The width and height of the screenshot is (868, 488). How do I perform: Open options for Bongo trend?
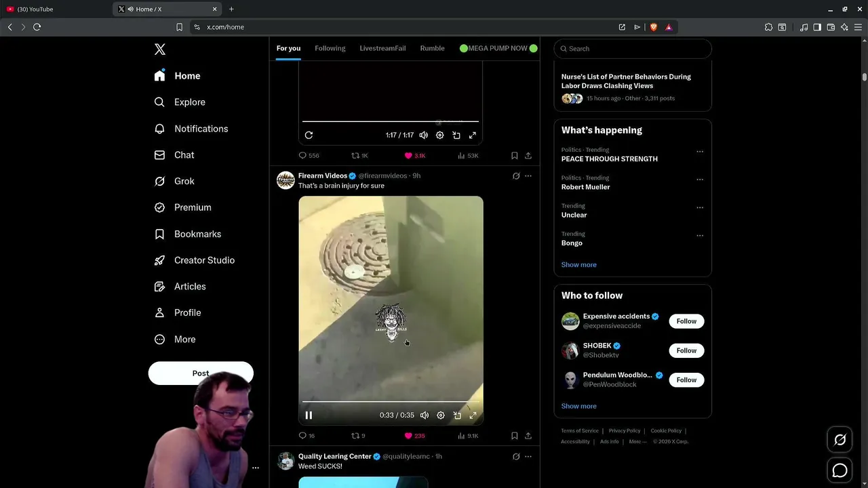(700, 235)
